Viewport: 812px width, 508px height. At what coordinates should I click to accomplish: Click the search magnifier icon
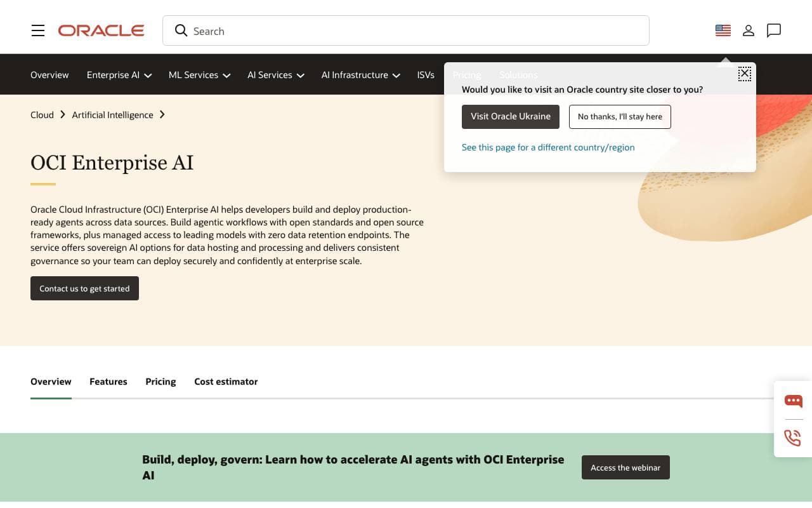click(x=181, y=30)
